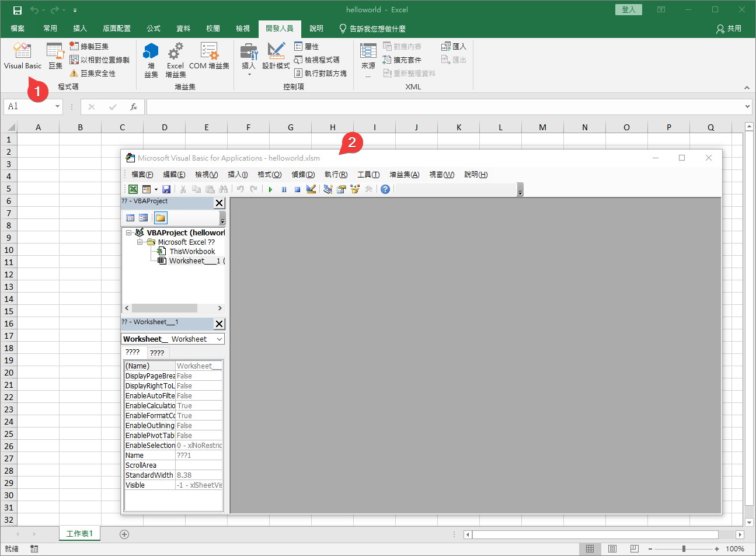
Task: Switch to Excel via View Microsoft Excel icon
Action: (133, 189)
